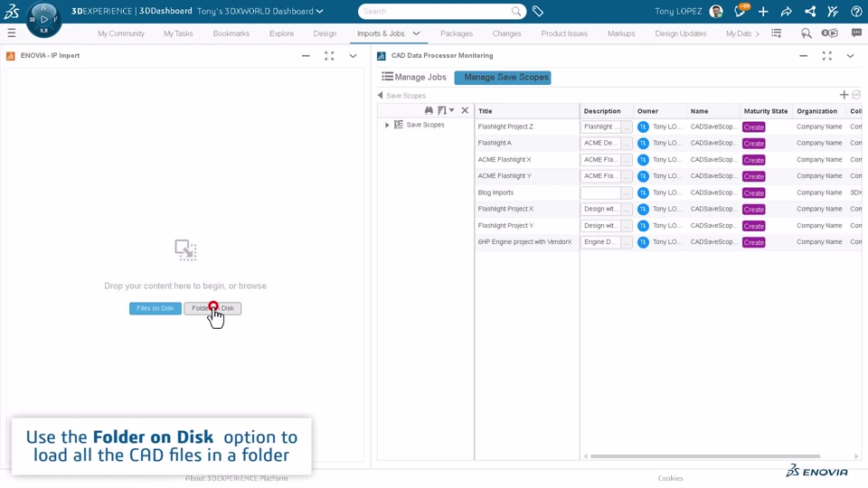The image size is (868, 488).
Task: Close the Save Scopes tree filter
Action: (x=465, y=110)
